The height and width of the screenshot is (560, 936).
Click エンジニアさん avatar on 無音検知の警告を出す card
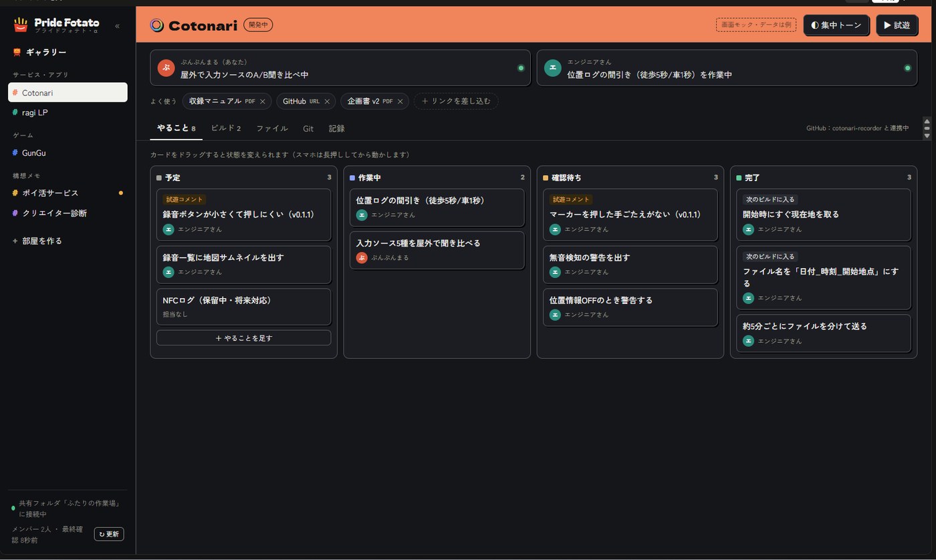(555, 272)
